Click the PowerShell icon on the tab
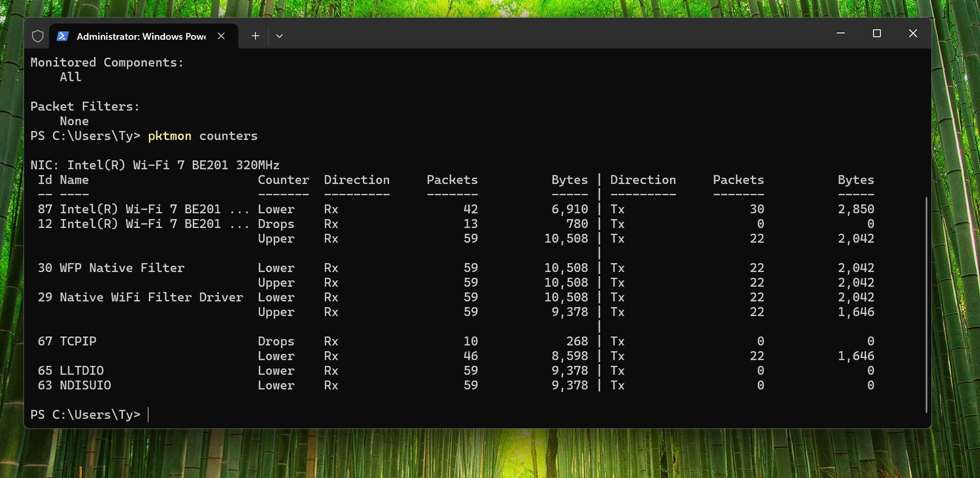Viewport: 980px width, 478px height. [x=62, y=36]
